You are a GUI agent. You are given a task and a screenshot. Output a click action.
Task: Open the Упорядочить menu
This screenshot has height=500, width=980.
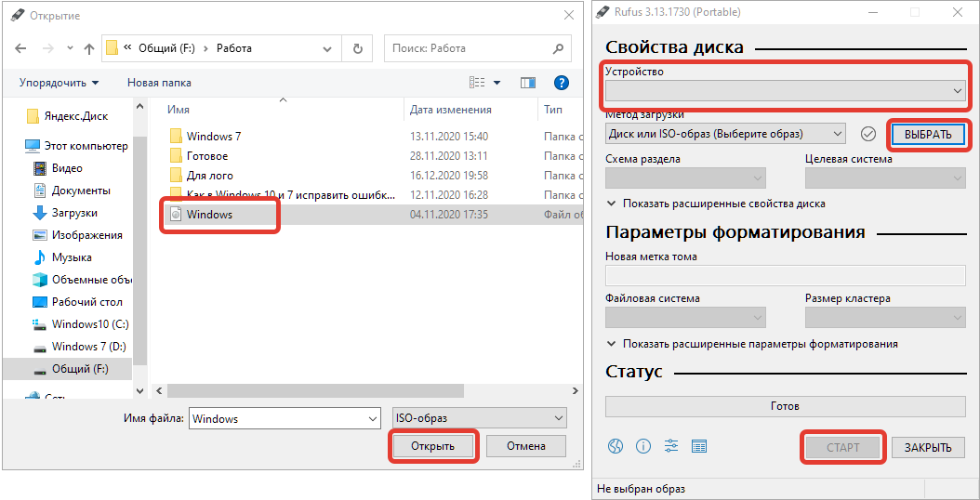pos(59,83)
